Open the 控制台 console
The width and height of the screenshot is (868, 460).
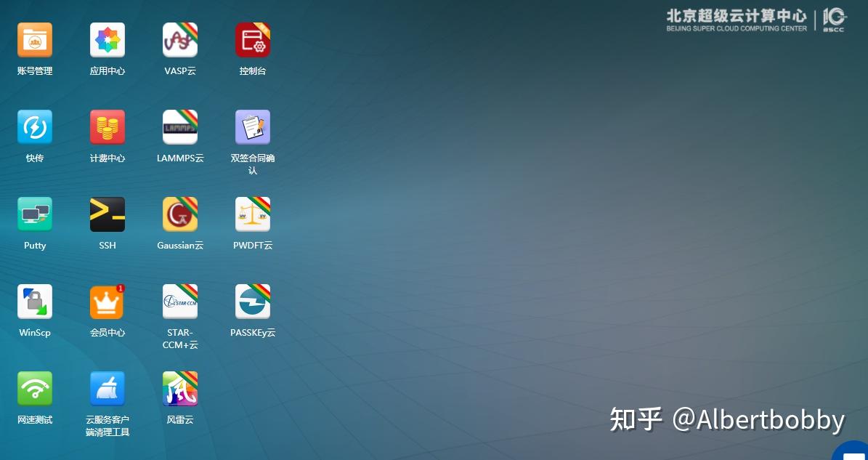[253, 39]
